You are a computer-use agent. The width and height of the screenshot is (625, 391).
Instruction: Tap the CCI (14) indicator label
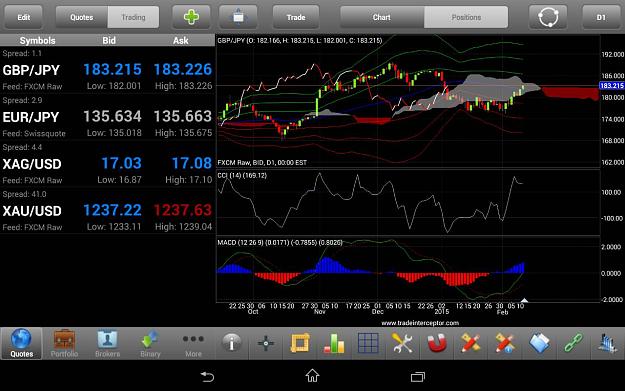(242, 175)
